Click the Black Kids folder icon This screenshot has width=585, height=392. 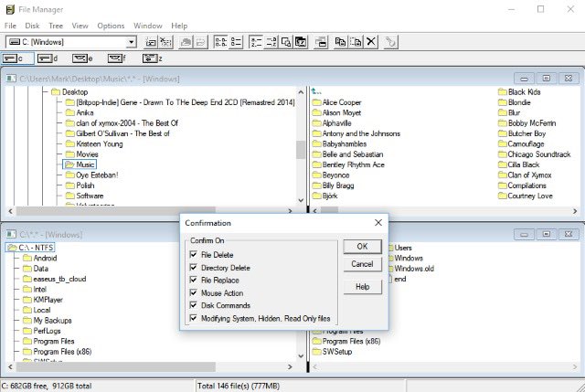503,91
